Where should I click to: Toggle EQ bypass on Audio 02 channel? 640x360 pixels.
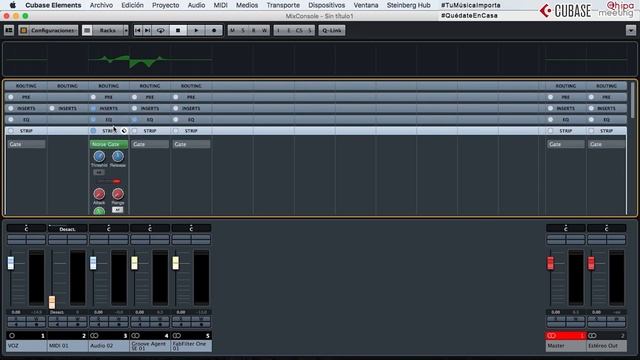click(x=93, y=120)
